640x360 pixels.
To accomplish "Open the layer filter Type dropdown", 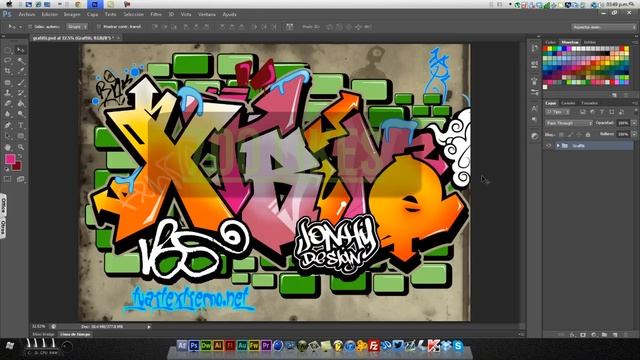I will [558, 112].
